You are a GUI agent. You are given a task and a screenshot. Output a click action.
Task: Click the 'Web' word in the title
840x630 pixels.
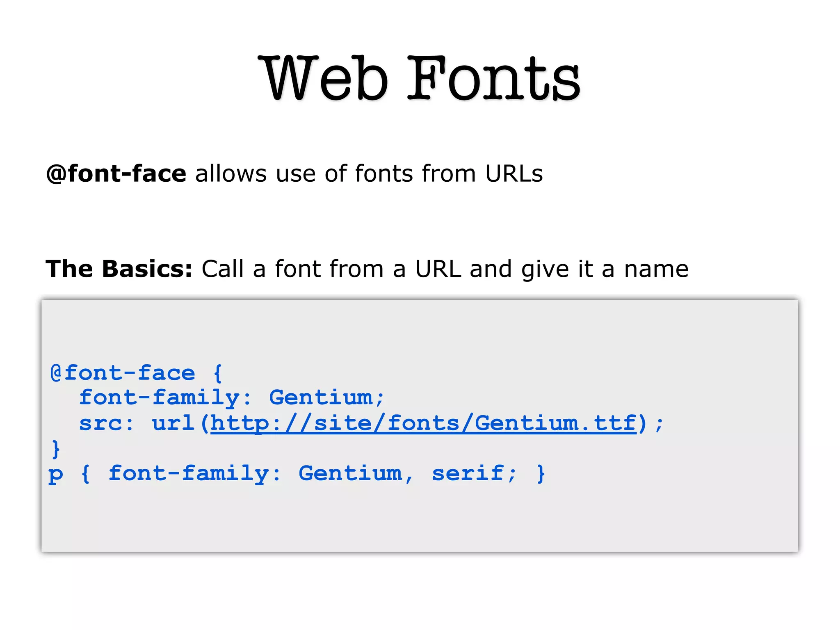click(323, 78)
